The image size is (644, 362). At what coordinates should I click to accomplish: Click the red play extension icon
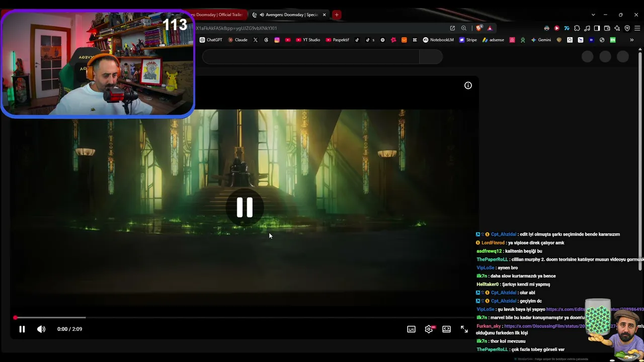point(556,28)
